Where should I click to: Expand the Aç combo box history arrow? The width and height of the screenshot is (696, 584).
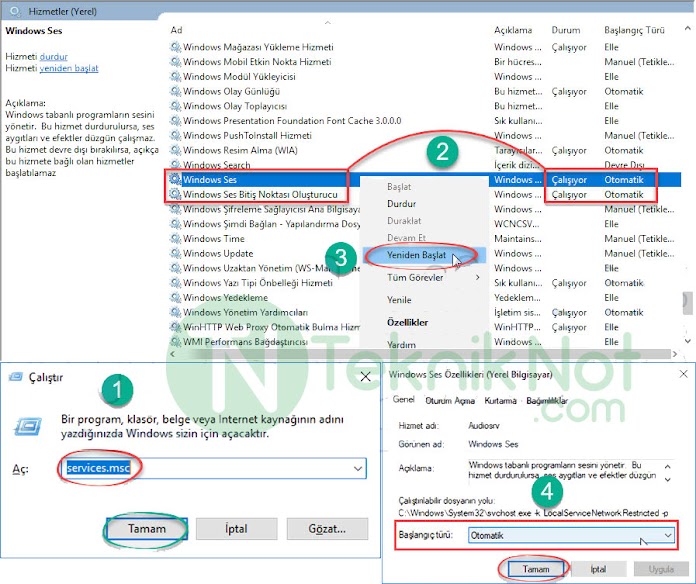click(x=358, y=469)
